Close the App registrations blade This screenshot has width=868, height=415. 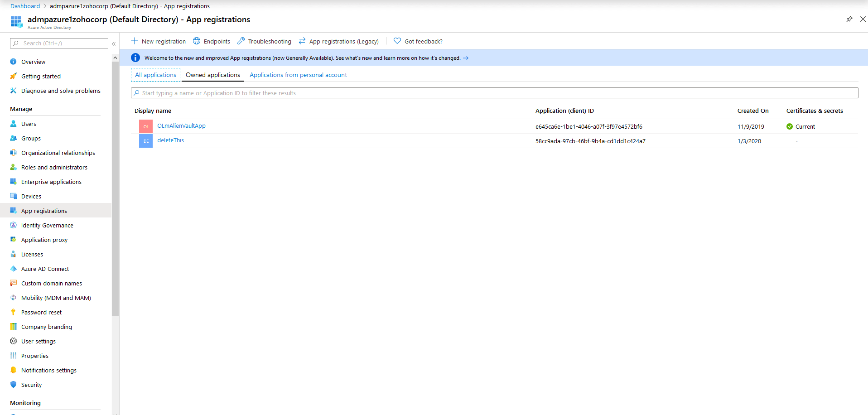[x=863, y=19]
